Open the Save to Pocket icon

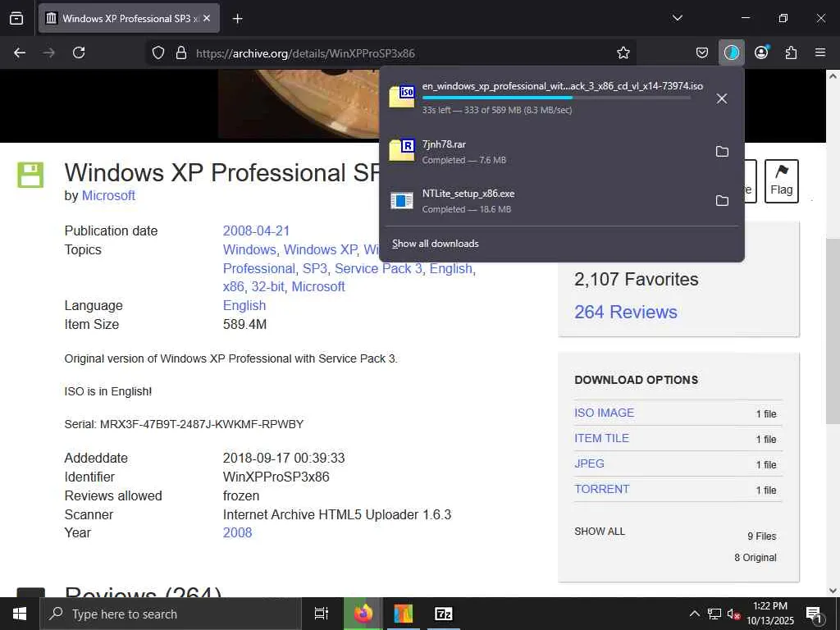[702, 52]
